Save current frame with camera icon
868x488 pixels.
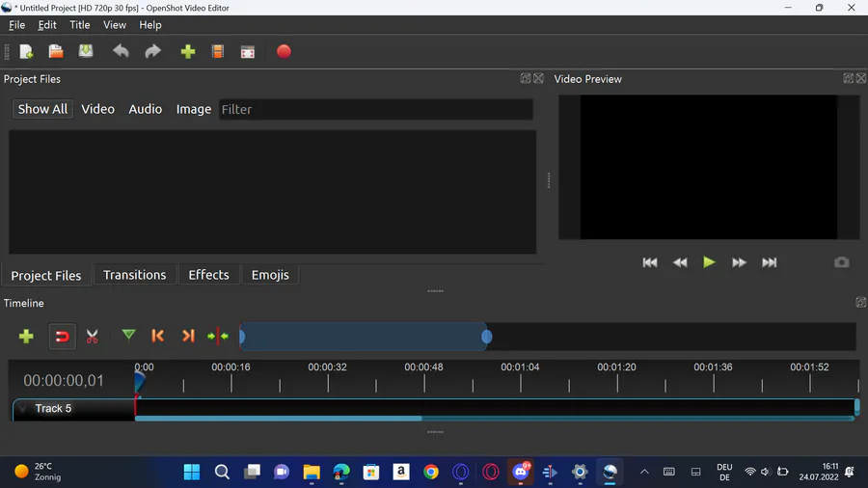point(841,262)
